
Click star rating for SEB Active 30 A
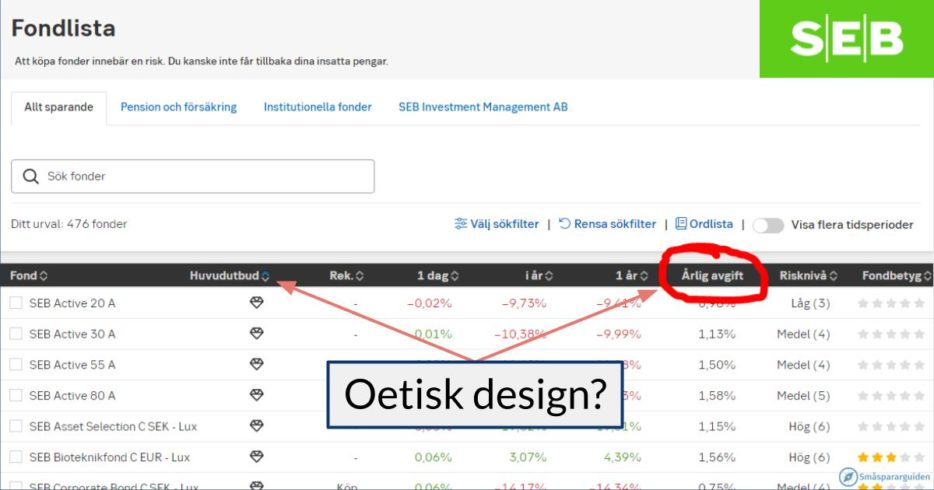891,334
